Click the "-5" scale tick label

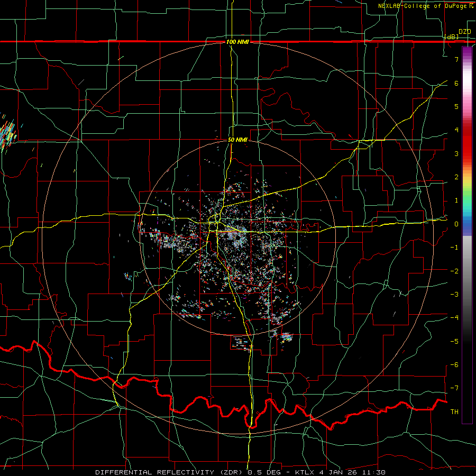(454, 342)
